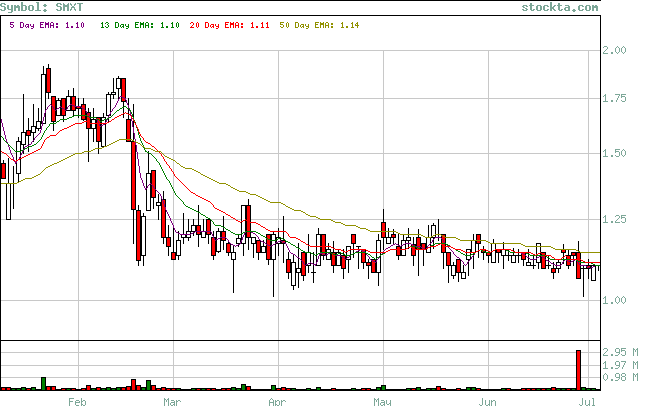Screen dimensions: 655x406
Task: Click the May month label
Action: [382, 401]
